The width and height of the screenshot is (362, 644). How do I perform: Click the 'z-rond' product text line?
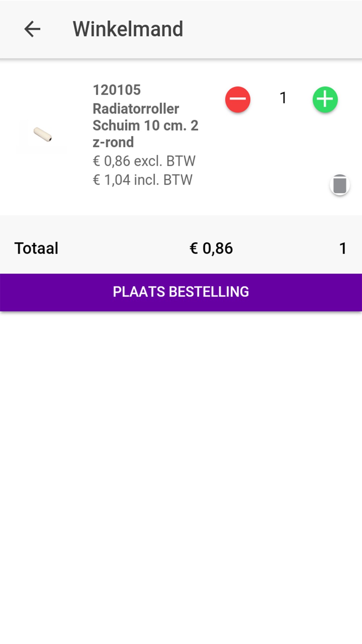coord(113,142)
